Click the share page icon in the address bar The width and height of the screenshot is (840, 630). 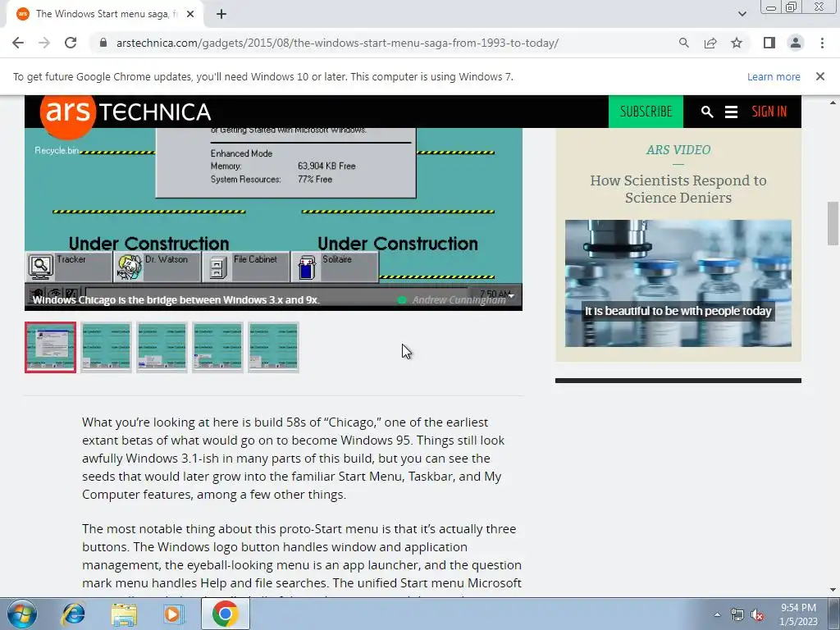(710, 43)
